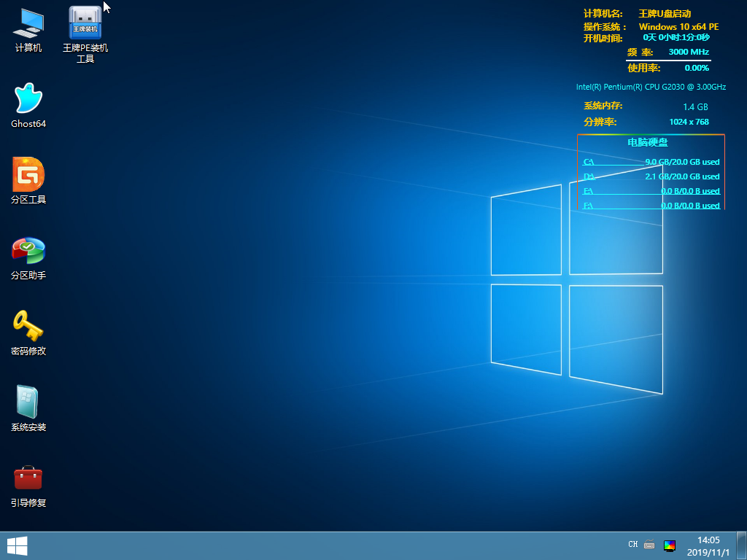Select the 分区助手 partition assistant icon
747x560 pixels.
pyautogui.click(x=28, y=257)
